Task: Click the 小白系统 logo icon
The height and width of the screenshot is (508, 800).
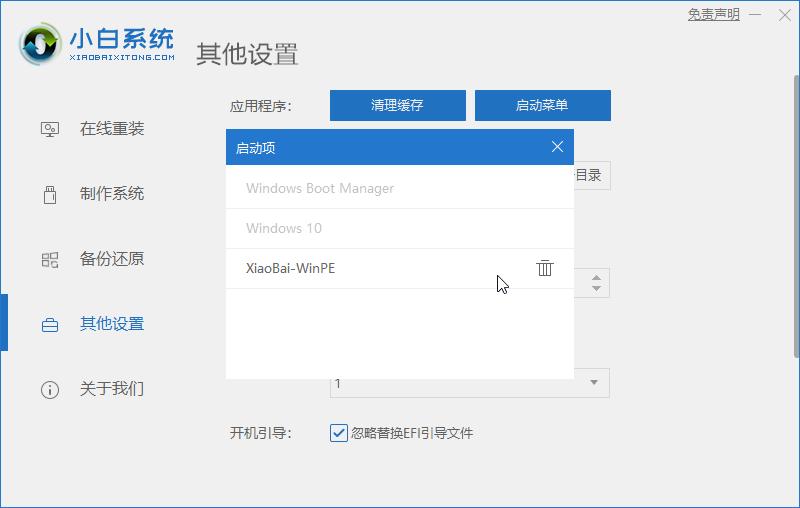Action: pos(40,44)
